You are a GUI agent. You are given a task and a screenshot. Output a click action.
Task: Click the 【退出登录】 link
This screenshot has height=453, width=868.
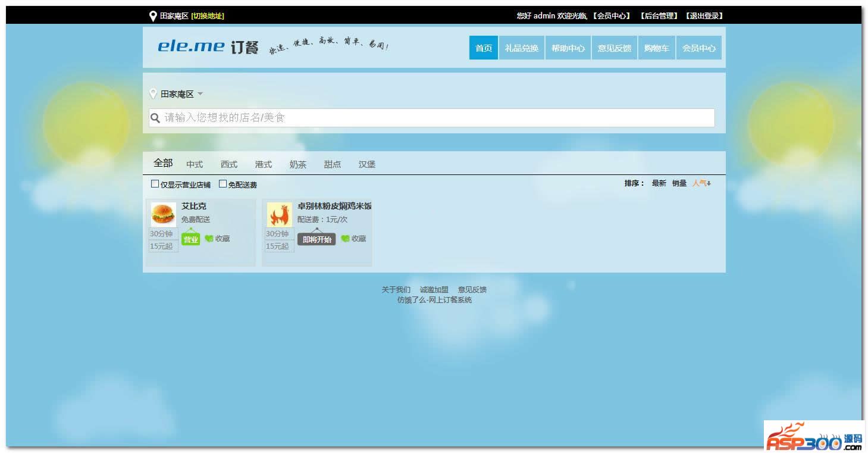click(705, 16)
